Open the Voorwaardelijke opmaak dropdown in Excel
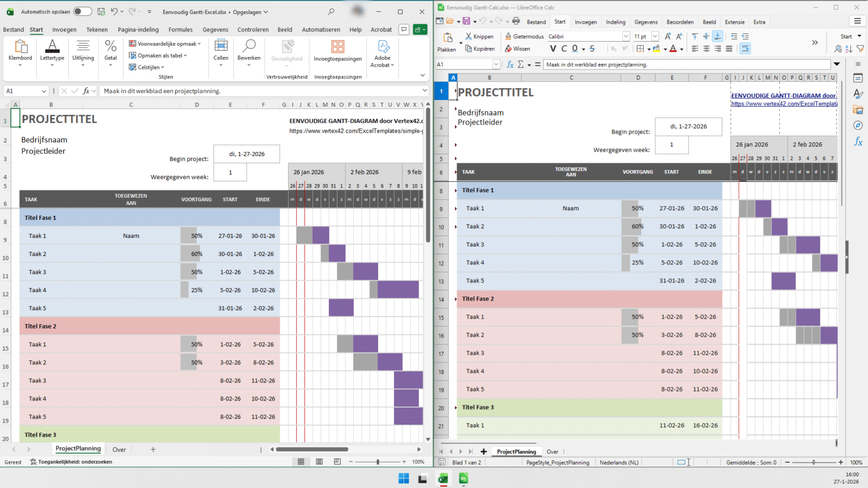Screen dimensions: 868x488 click(x=164, y=43)
